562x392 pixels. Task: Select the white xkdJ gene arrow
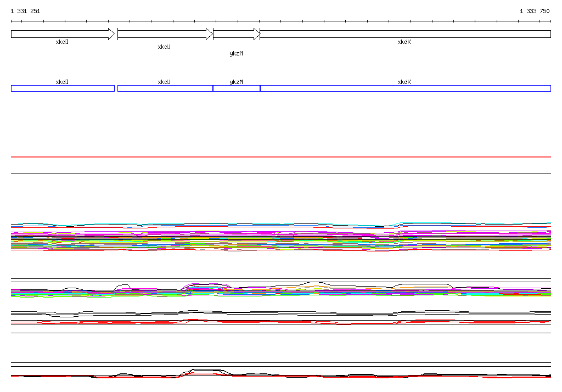point(165,34)
